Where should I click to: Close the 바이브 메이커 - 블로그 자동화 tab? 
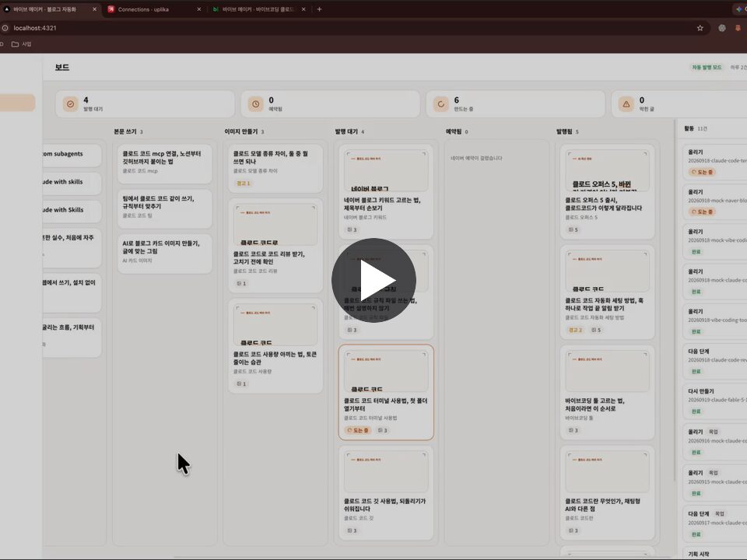click(94, 9)
